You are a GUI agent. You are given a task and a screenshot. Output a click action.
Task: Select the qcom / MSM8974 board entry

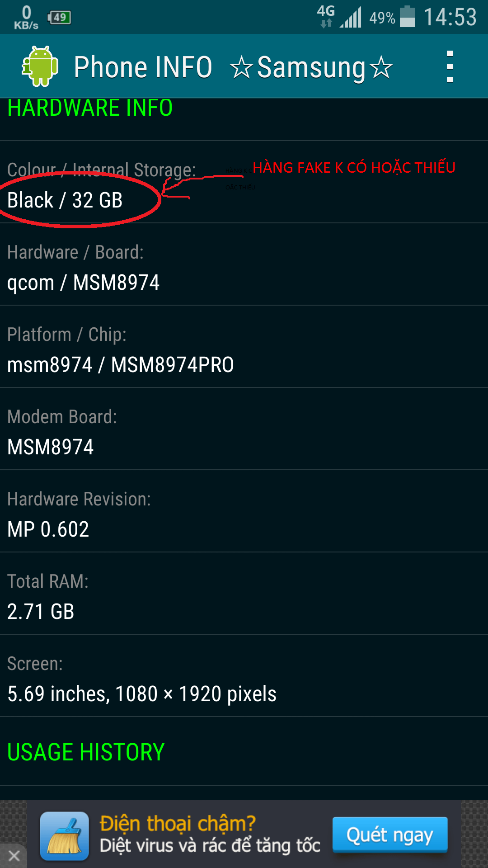tap(244, 264)
